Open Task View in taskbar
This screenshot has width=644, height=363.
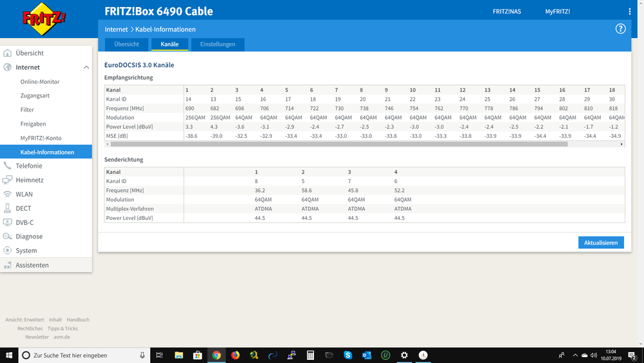tap(159, 355)
